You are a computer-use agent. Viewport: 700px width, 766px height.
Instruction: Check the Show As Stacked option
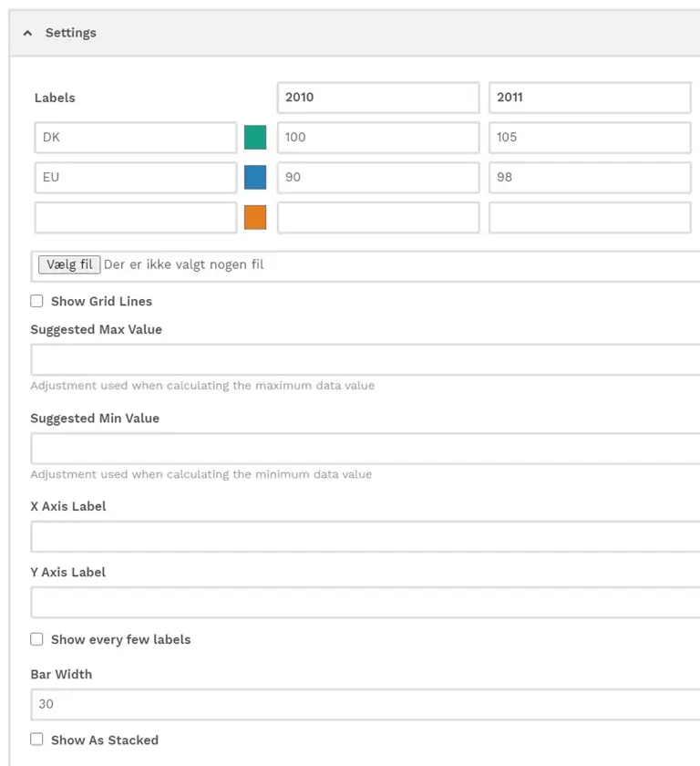(36, 740)
